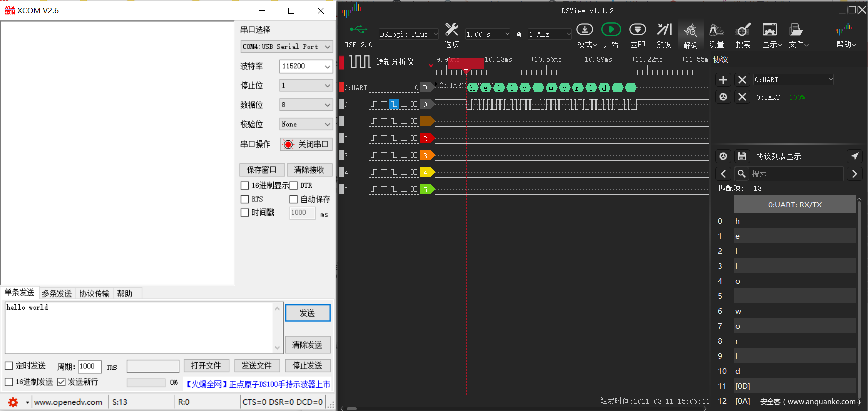Open the 选项 (Options) wrench icon
The image size is (868, 411).
click(451, 30)
